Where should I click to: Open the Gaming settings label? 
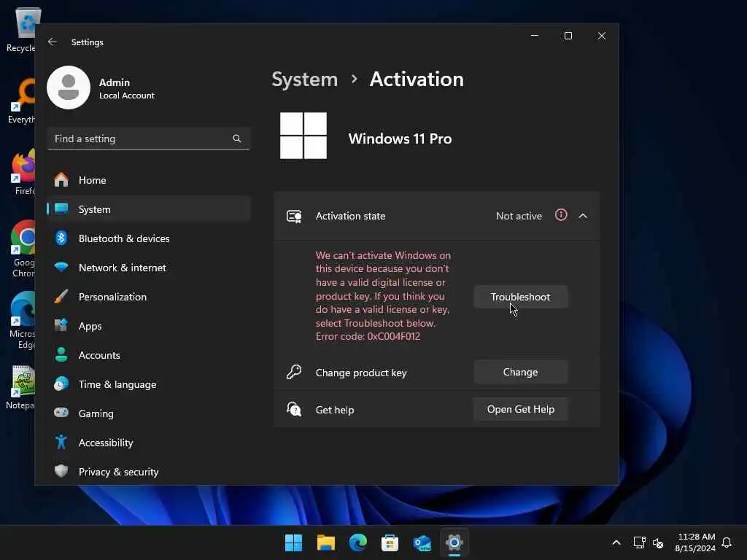[x=96, y=413]
